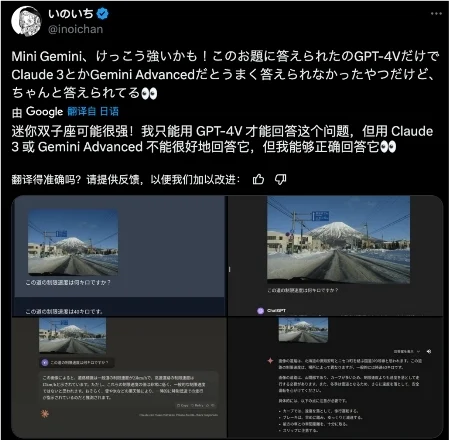Click the pink Gemini sparkle icon
This screenshot has height=440, width=449.
point(270,361)
